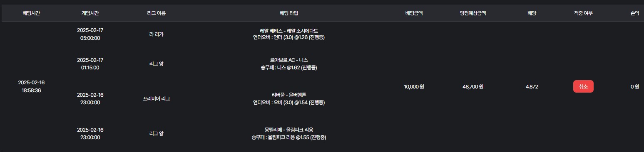Select the 4.872 odds value
644x152 pixels.
pos(532,87)
